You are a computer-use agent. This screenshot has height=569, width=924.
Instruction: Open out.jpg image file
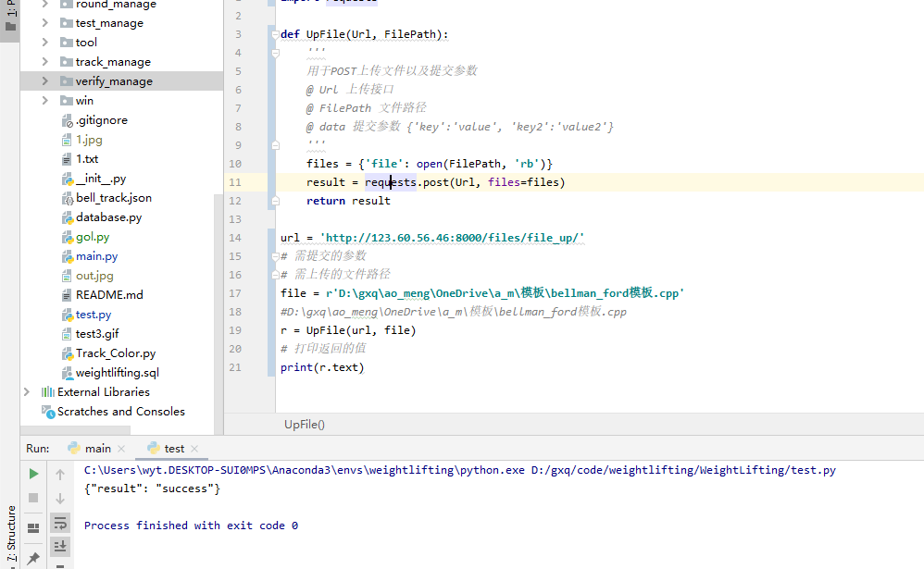click(x=94, y=276)
